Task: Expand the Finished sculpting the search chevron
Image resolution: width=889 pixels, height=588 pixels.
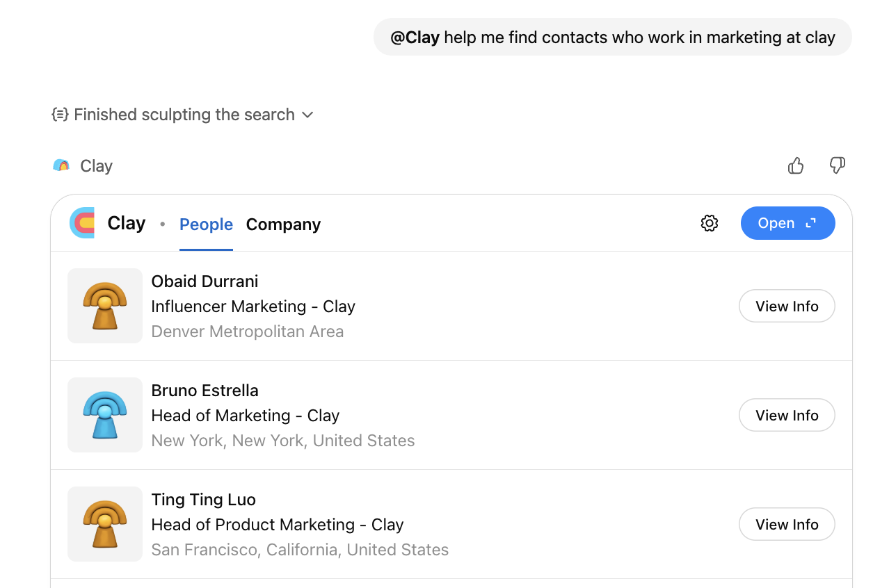Action: tap(307, 115)
